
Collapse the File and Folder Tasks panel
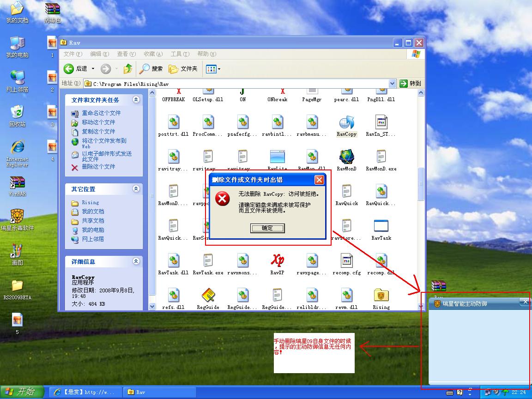(x=136, y=100)
